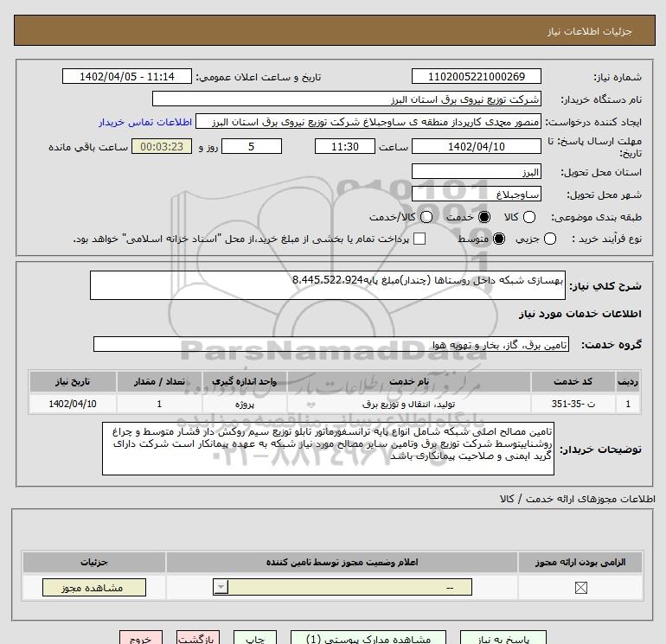Screen dimensions: 666x644
Task: Click the request creator field
Action: pos(368,122)
